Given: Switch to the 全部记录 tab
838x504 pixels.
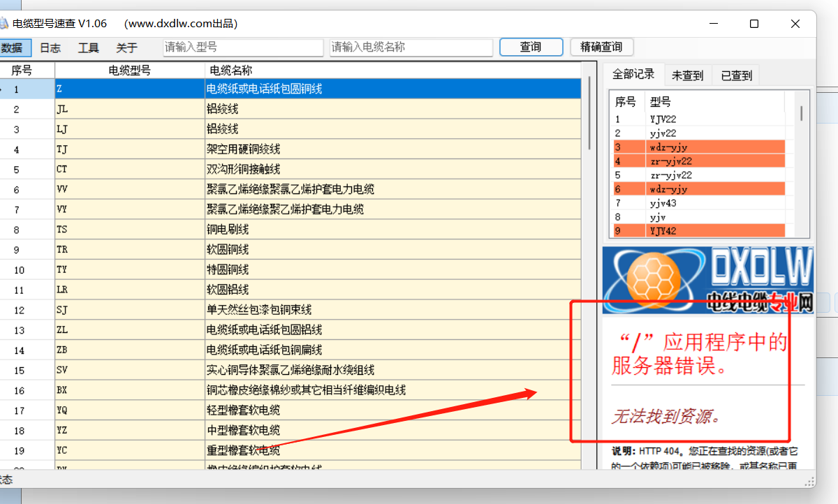Looking at the screenshot, I should click(x=633, y=75).
